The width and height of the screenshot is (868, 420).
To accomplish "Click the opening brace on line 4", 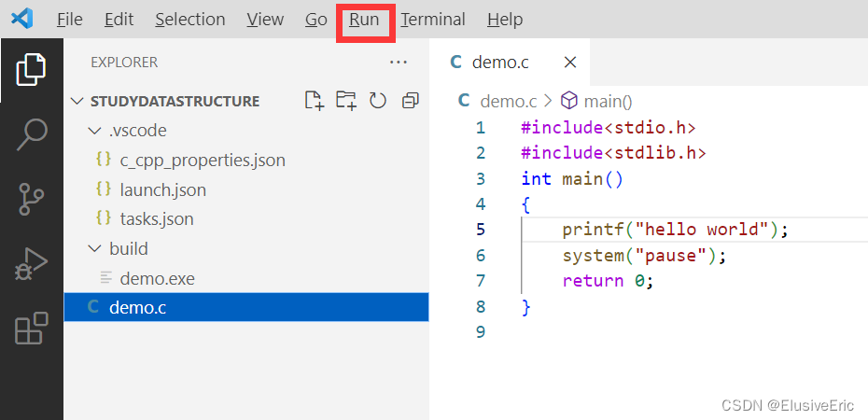I will 525,204.
